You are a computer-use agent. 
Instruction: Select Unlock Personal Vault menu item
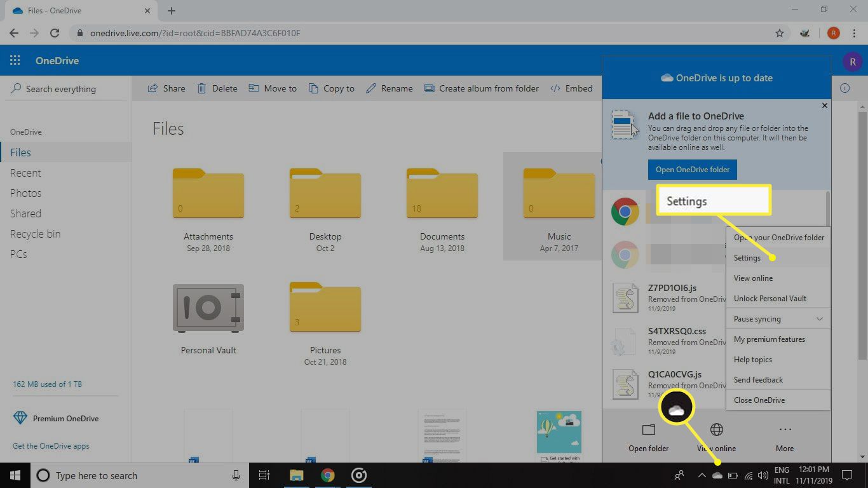pyautogui.click(x=778, y=299)
